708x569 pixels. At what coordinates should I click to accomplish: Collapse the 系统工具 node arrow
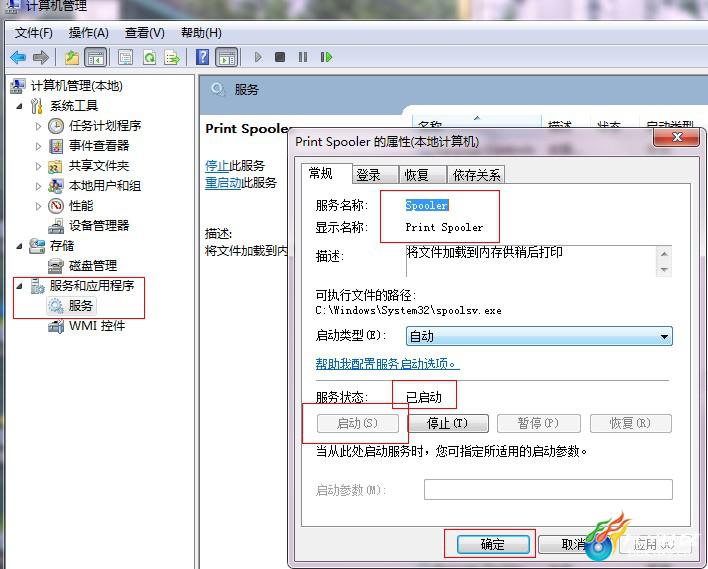point(19,107)
